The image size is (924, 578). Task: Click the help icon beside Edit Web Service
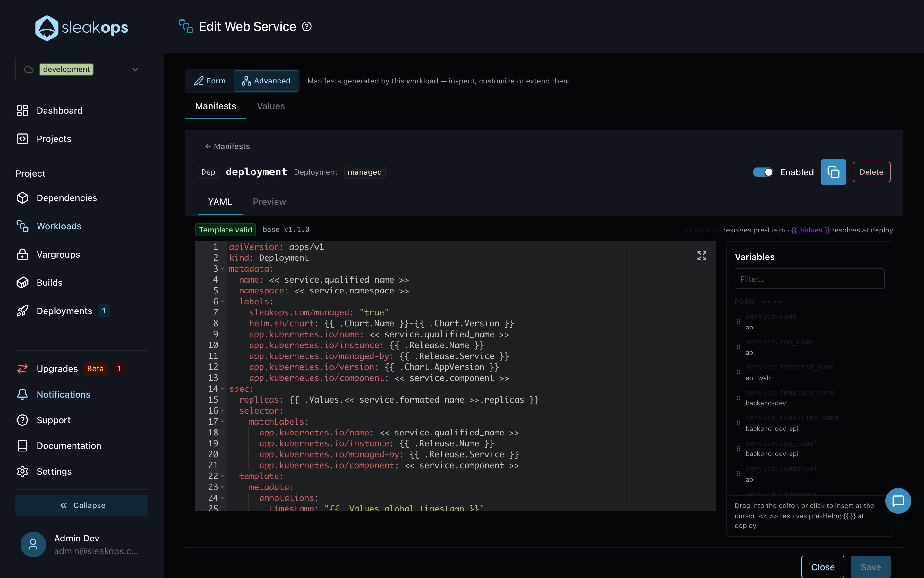click(x=307, y=26)
